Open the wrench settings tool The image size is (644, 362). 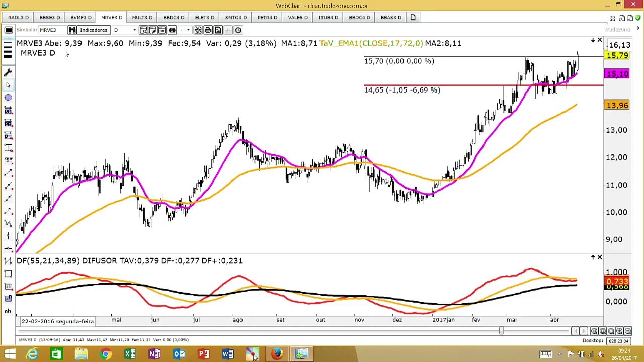tap(8, 73)
